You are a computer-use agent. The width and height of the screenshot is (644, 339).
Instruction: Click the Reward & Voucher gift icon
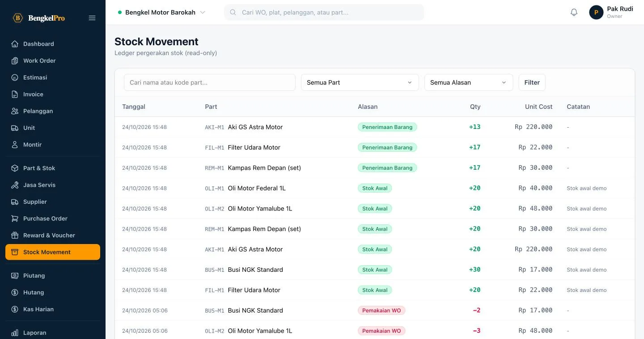[15, 236]
